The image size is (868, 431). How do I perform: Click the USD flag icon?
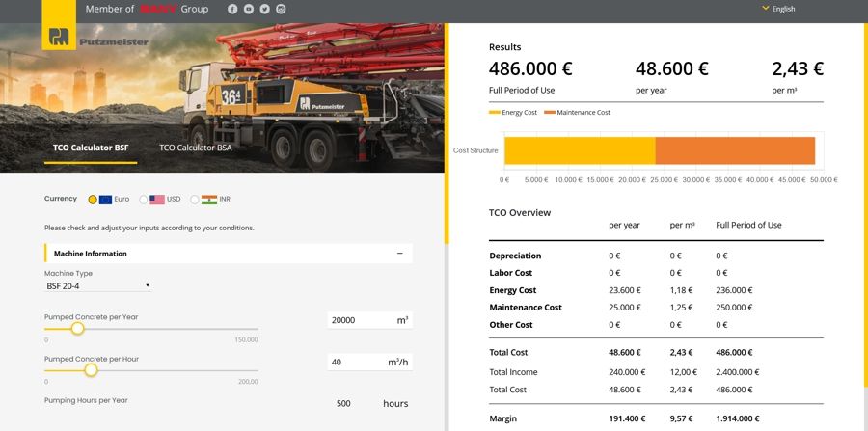(157, 200)
